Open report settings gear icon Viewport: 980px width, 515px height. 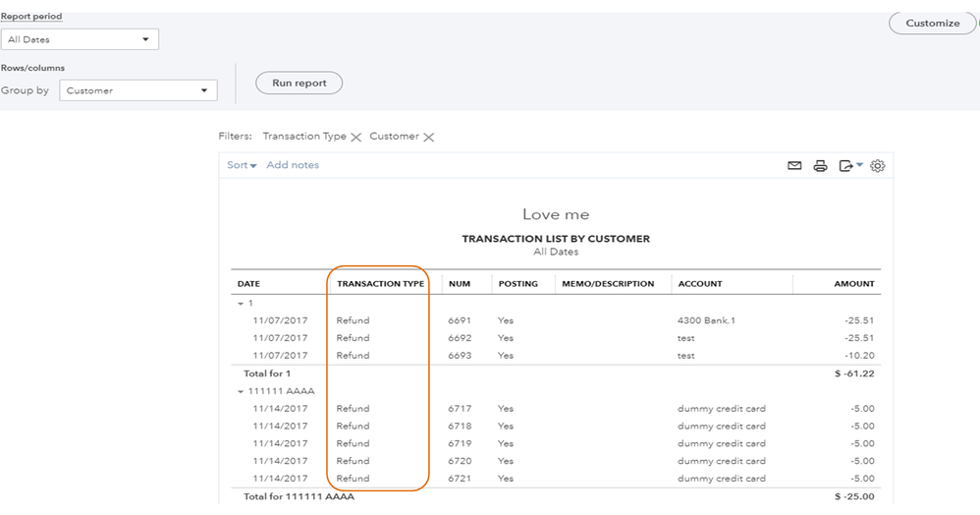point(878,166)
